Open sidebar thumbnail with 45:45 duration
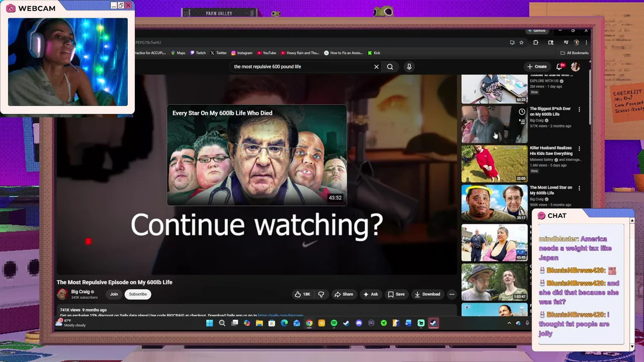The height and width of the screenshot is (362, 644). click(494, 242)
